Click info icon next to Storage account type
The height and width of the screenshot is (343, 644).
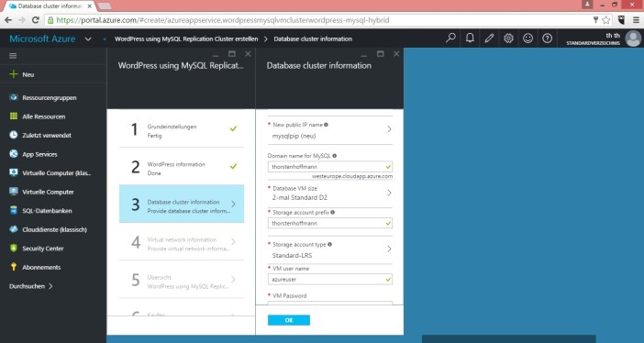(330, 245)
